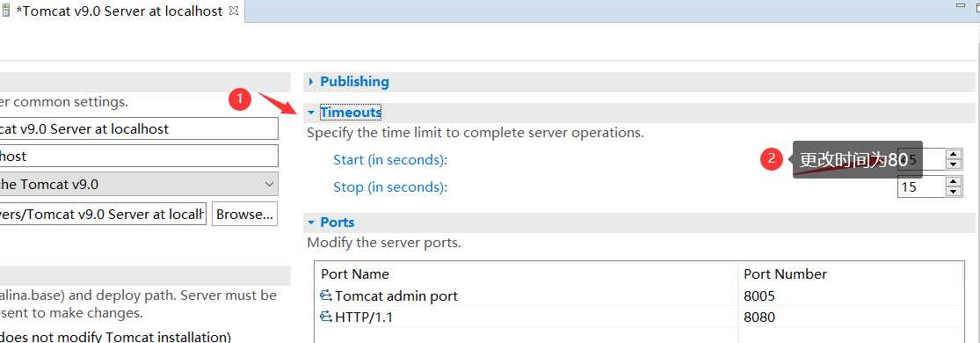Click the Publishing section heading
980x343 pixels.
tap(354, 82)
